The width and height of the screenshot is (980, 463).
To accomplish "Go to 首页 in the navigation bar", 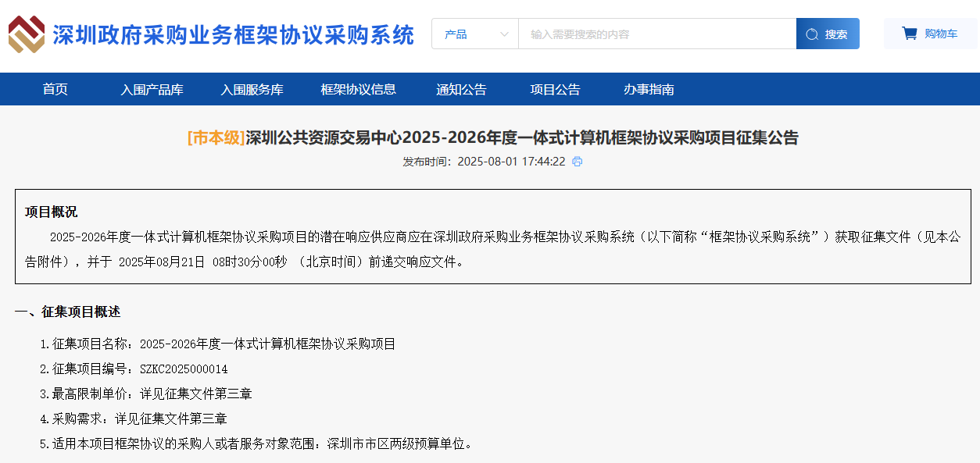I will (x=54, y=89).
